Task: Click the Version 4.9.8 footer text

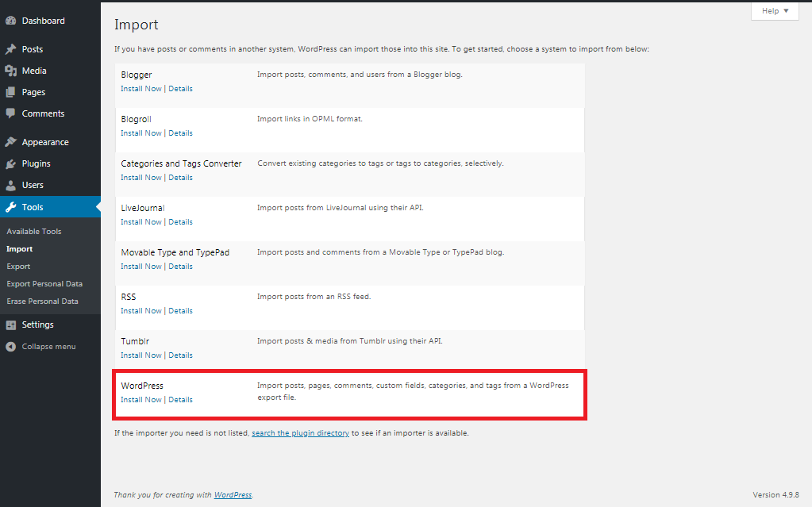Action: (x=775, y=495)
